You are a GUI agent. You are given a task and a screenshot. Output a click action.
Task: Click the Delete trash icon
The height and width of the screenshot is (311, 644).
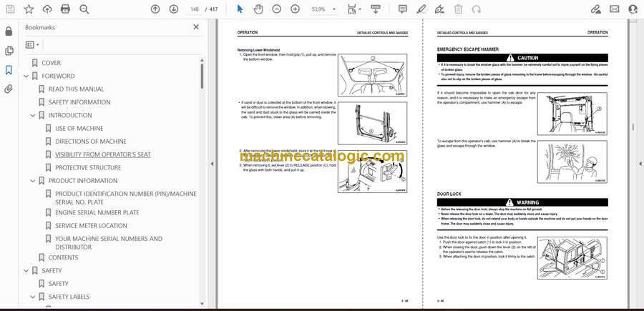(459, 9)
